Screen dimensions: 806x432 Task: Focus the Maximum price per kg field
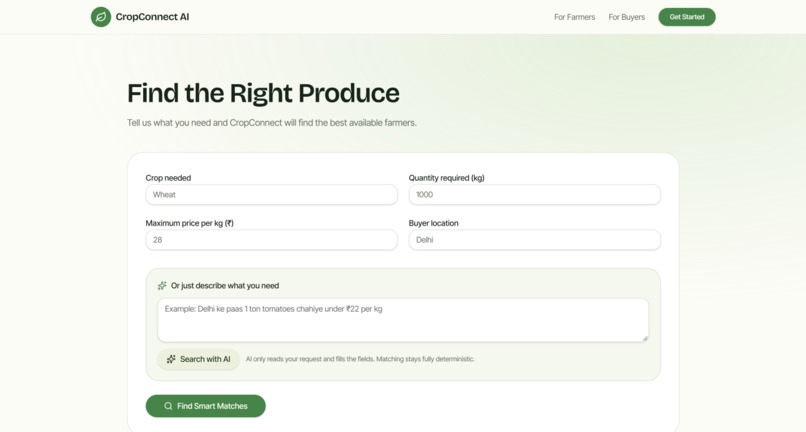tap(271, 240)
